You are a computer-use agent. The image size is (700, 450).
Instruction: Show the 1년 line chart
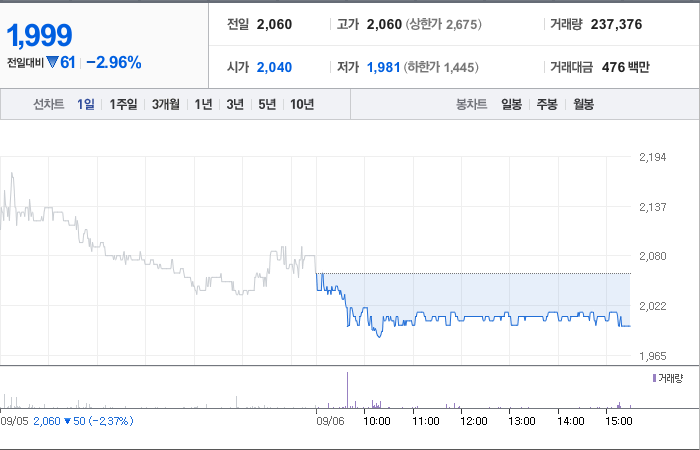(x=203, y=104)
